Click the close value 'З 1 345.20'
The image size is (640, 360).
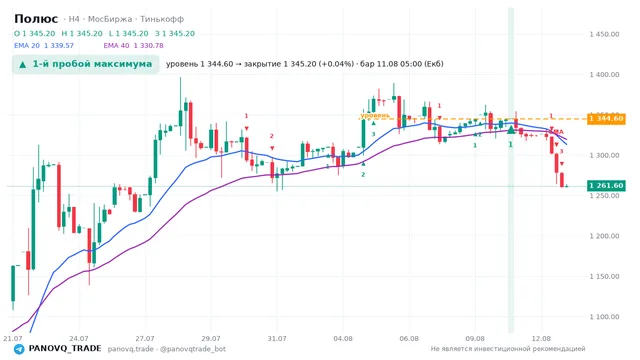175,33
